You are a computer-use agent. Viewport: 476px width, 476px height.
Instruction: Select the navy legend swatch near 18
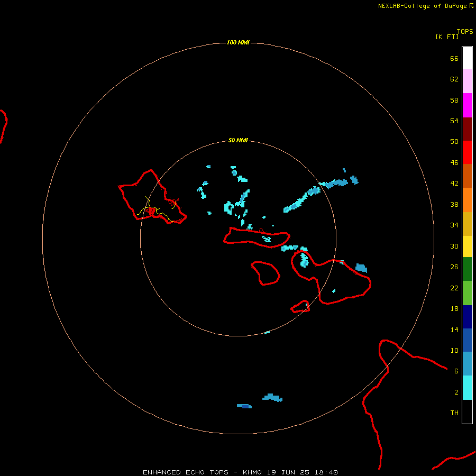467,317
